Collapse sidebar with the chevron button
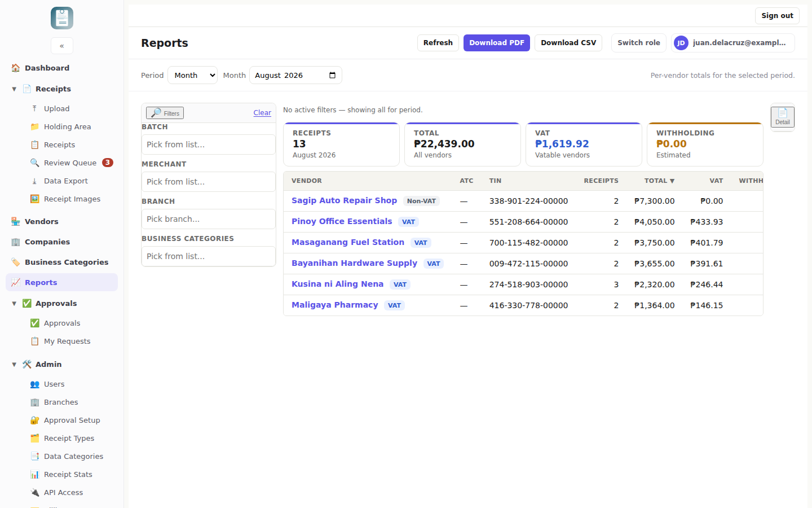The image size is (812, 508). [x=62, y=46]
